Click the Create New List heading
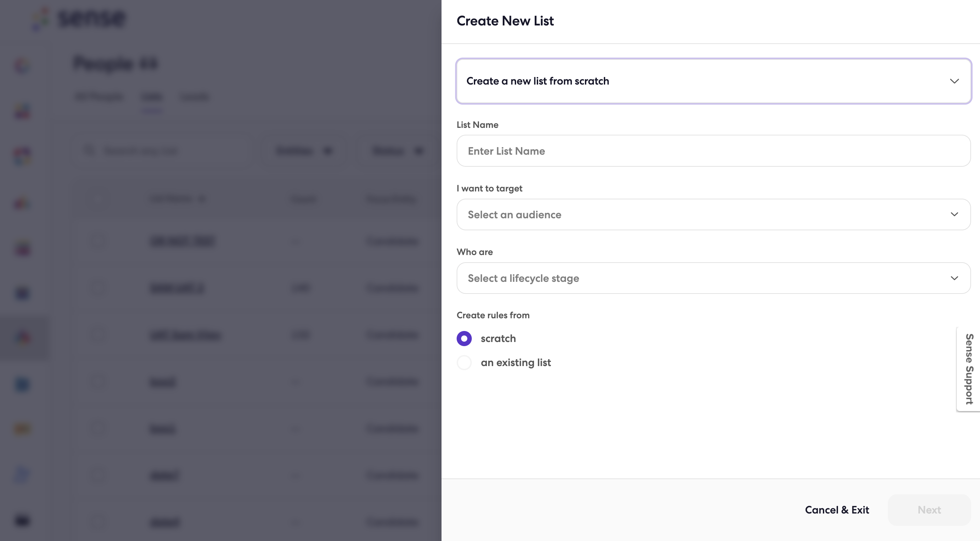The image size is (980, 541). [x=505, y=21]
